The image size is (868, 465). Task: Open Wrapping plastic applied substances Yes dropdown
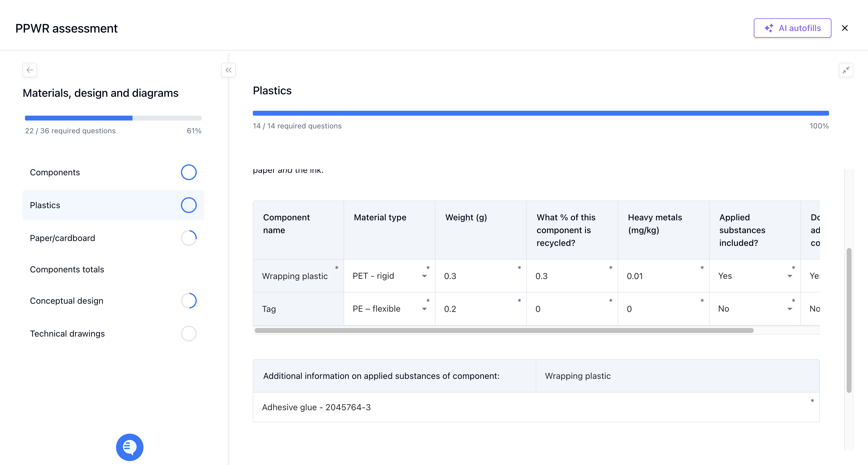(x=755, y=276)
